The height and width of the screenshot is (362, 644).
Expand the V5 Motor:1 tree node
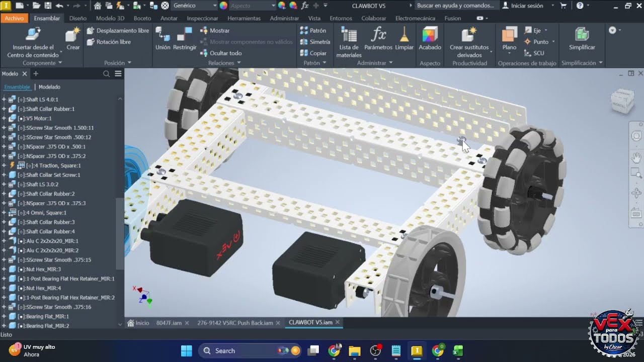click(x=4, y=118)
